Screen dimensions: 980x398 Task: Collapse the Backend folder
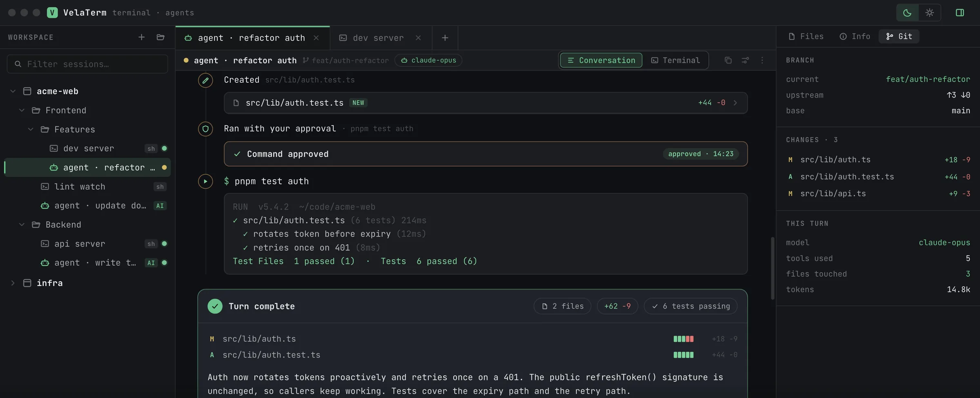(22, 225)
